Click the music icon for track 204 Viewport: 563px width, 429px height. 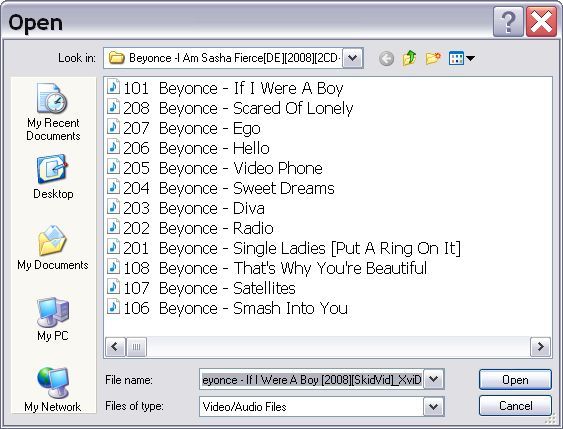(113, 187)
